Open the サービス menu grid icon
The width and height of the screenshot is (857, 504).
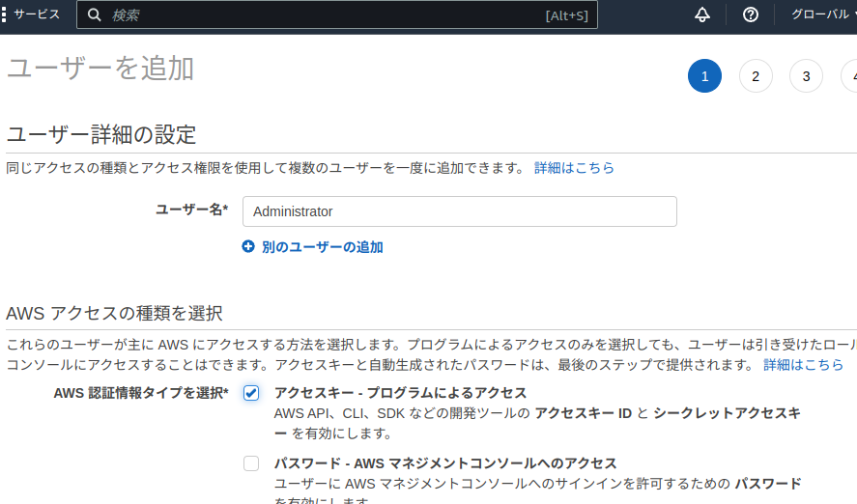click(x=4, y=14)
